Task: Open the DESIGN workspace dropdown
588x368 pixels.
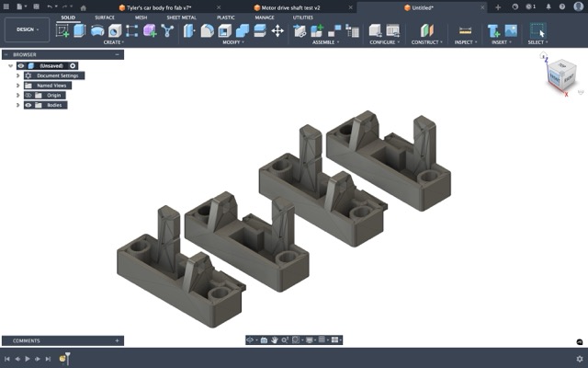Action: pos(27,29)
